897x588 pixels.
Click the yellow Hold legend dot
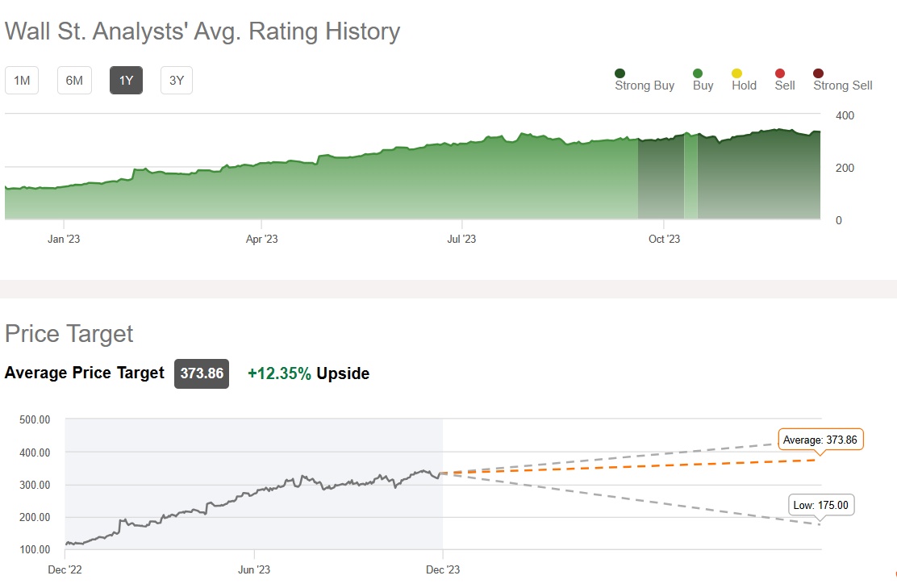click(737, 73)
